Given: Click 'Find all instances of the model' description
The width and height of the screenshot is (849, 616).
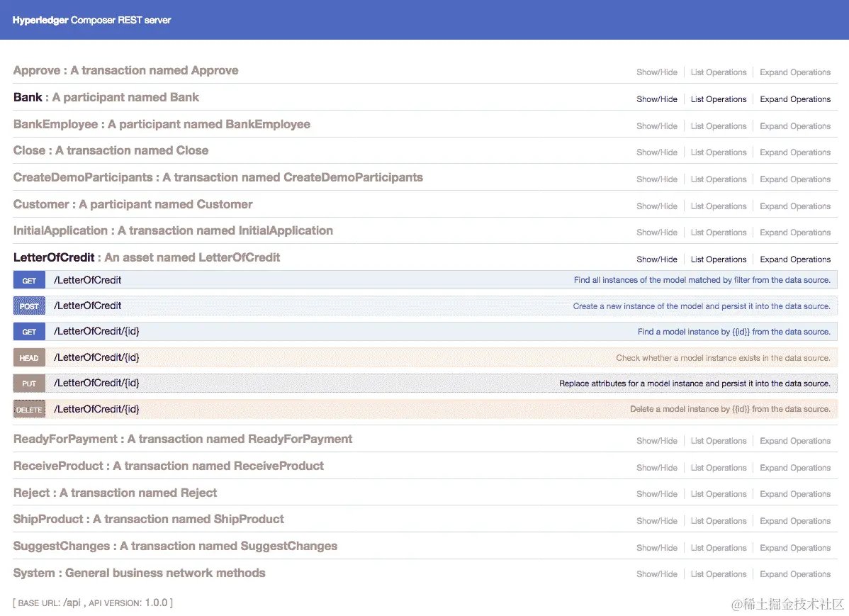Looking at the screenshot, I should [702, 280].
